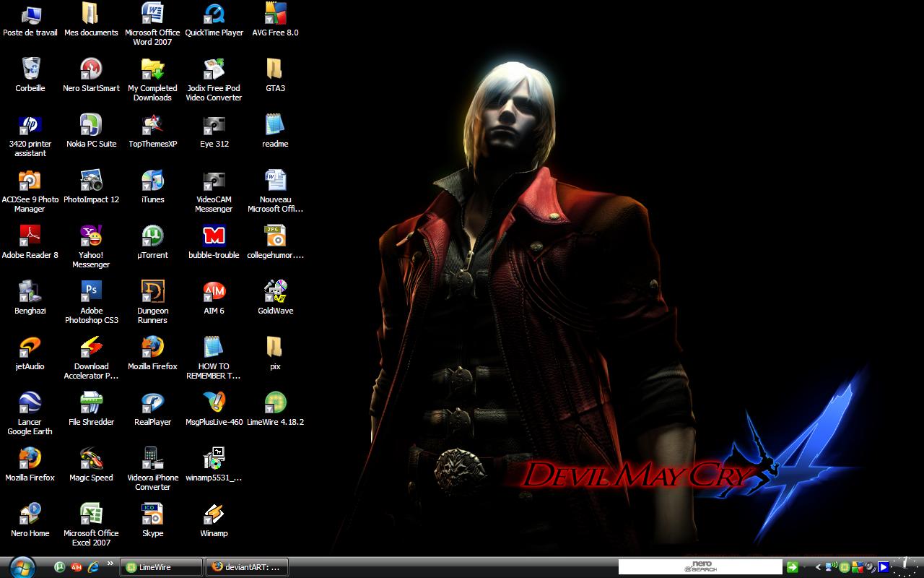Launch Nero StartSmart shortcut
924x578 pixels.
[x=91, y=76]
